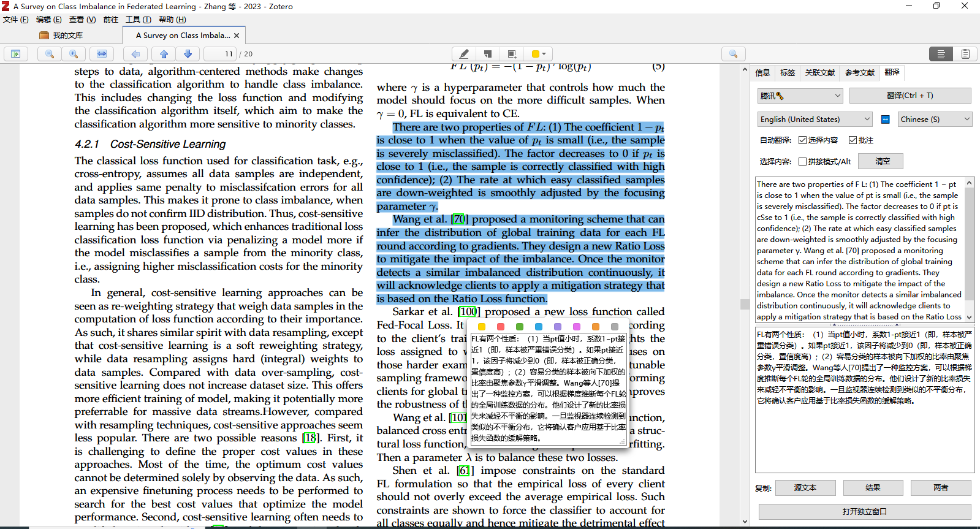
Task: Select the sticky note annotation tool
Action: [488, 54]
